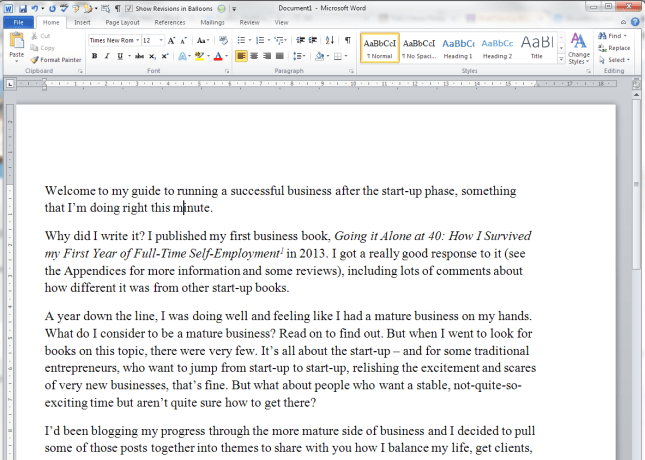This screenshot has height=460, width=645.
Task: Open the Font dialog launcher
Action: (x=227, y=71)
